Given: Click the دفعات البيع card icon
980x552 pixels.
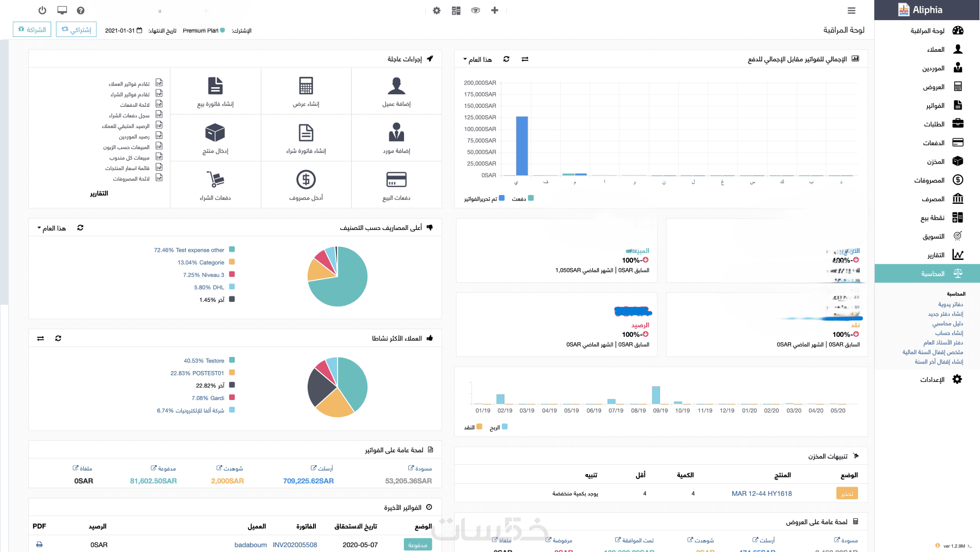Looking at the screenshot, I should pyautogui.click(x=396, y=179).
